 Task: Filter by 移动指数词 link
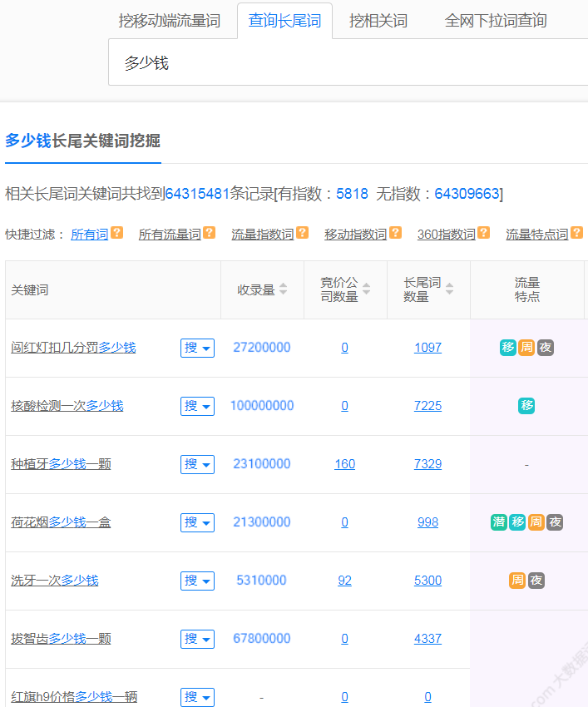(x=356, y=235)
